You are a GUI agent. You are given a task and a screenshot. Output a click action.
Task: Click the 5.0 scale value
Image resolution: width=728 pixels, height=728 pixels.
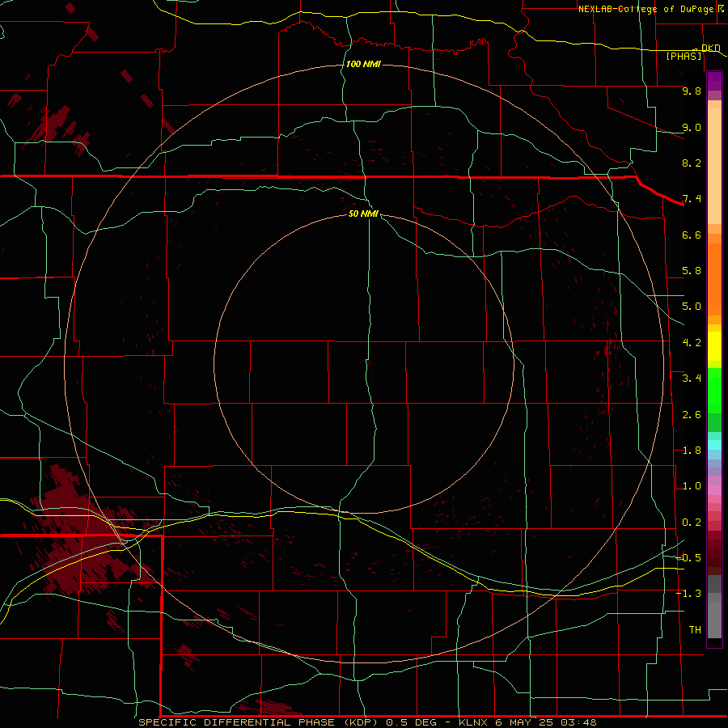coord(692,307)
